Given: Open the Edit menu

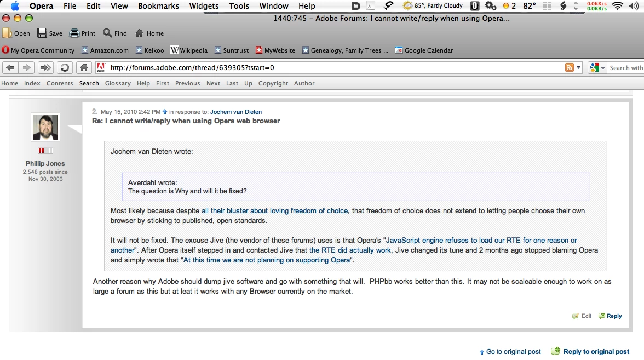Looking at the screenshot, I should pyautogui.click(x=93, y=5).
